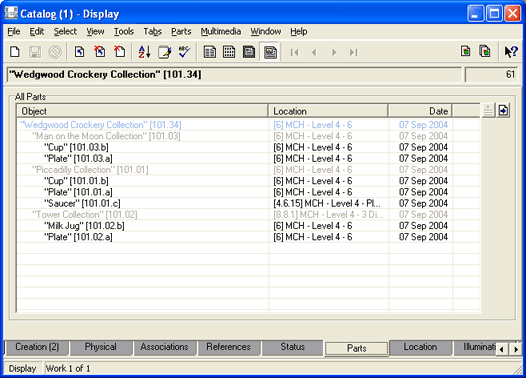Viewport: 526px width, 378px height.
Task: Select "Piccadilly Collection" [101.01] row
Action: point(248,170)
